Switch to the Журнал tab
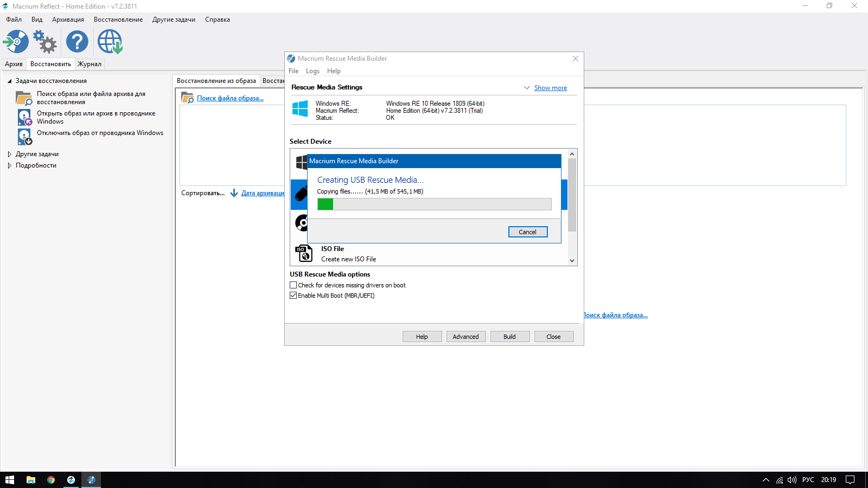Image resolution: width=868 pixels, height=488 pixels. tap(90, 64)
